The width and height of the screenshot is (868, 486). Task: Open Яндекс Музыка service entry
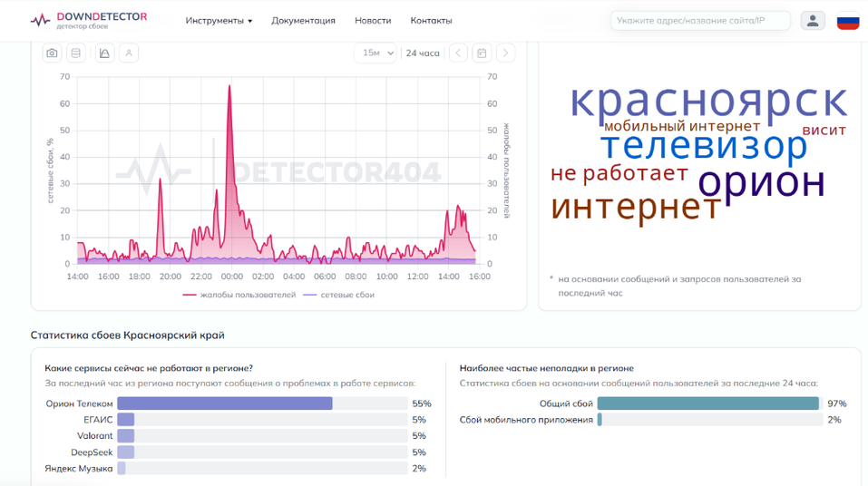pos(79,468)
